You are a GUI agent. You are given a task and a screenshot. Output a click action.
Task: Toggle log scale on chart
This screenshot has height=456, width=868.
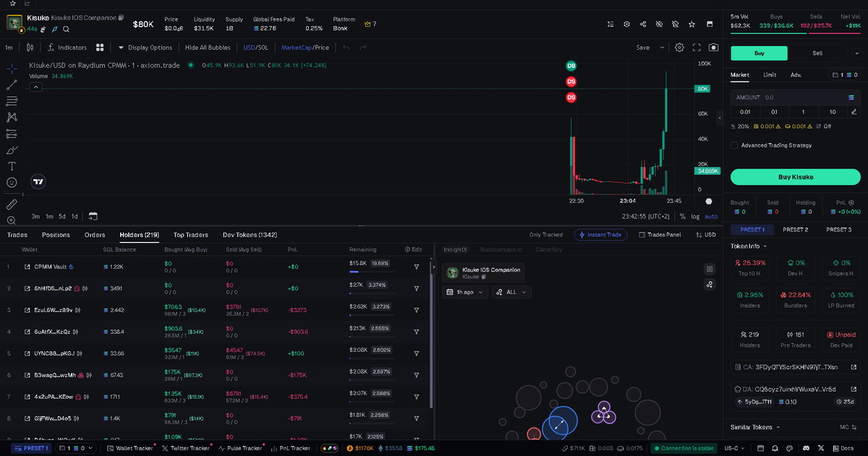tap(695, 216)
